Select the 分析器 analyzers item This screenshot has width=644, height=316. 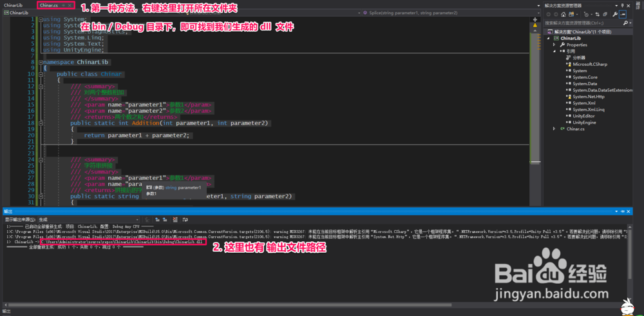pos(579,58)
